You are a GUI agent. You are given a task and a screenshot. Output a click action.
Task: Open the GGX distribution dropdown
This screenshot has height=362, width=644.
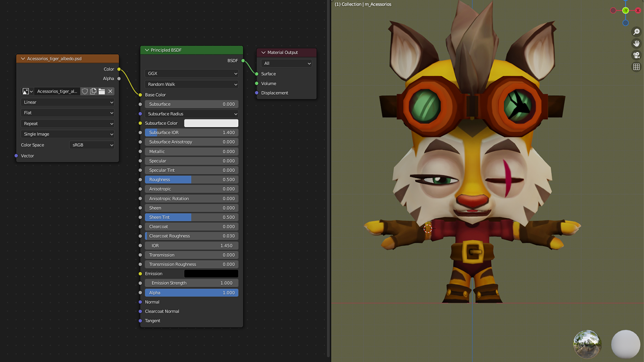click(x=192, y=74)
